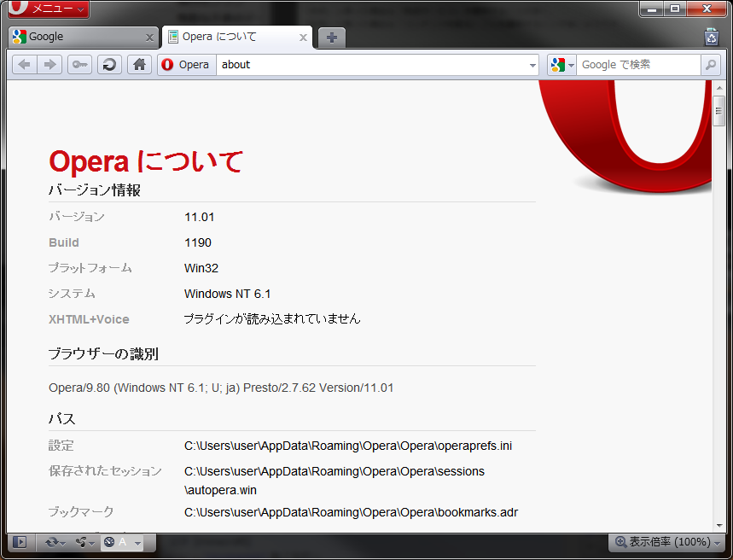Image resolution: width=733 pixels, height=560 pixels.
Task: Maximize the Opera window
Action: click(675, 9)
